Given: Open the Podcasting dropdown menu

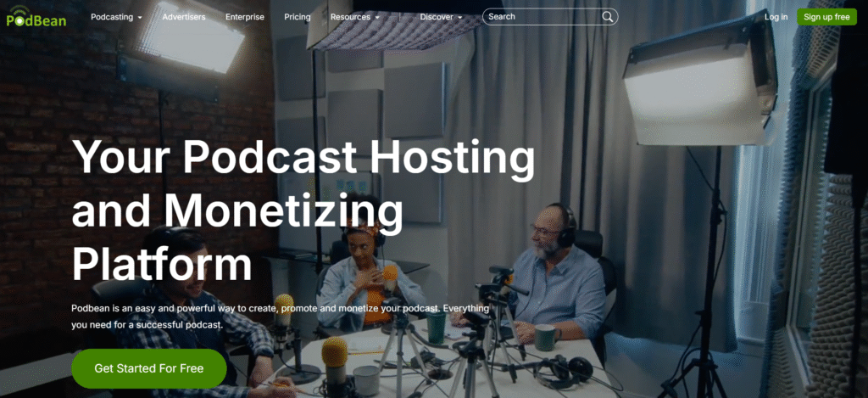Looking at the screenshot, I should coord(116,17).
